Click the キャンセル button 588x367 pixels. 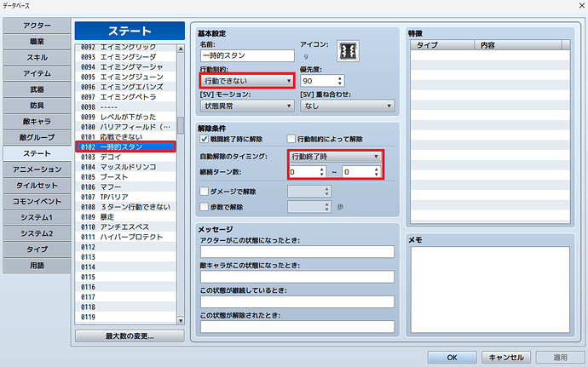click(x=506, y=358)
